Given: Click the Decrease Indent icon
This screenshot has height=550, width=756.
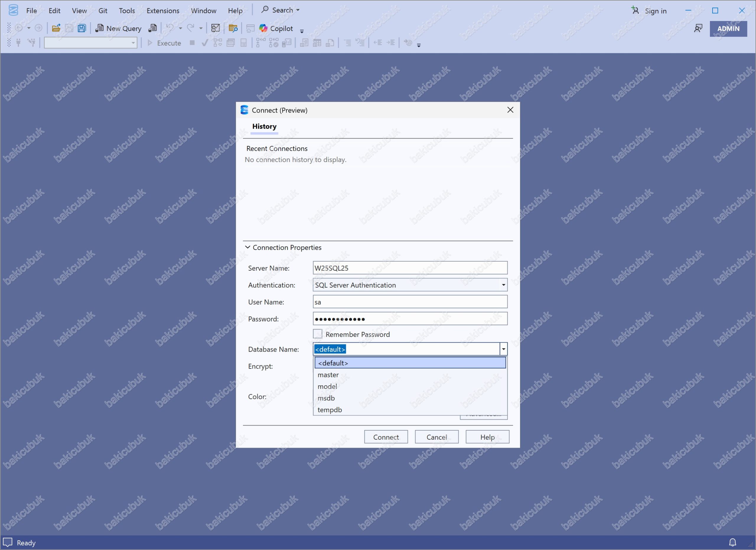Looking at the screenshot, I should [x=378, y=42].
